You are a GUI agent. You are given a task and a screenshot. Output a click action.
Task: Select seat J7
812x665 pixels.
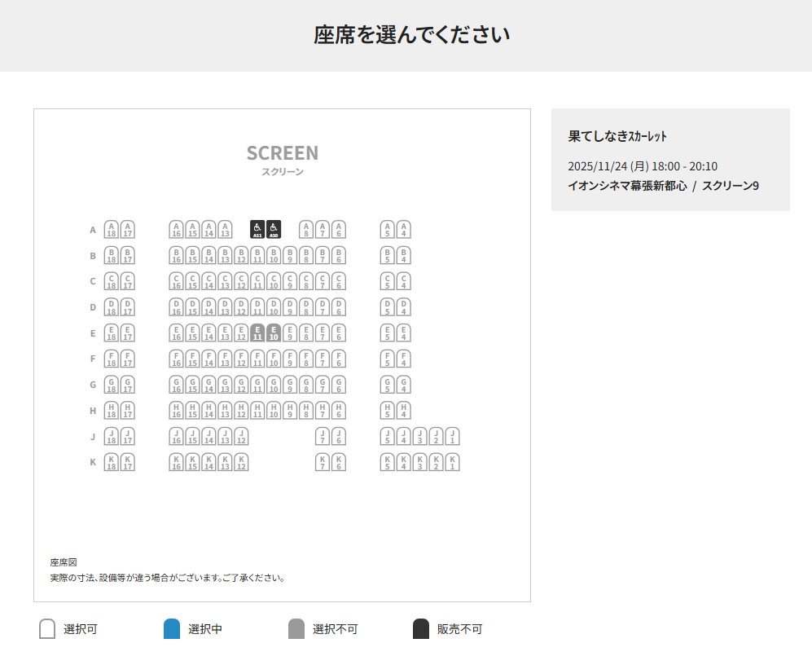click(323, 437)
